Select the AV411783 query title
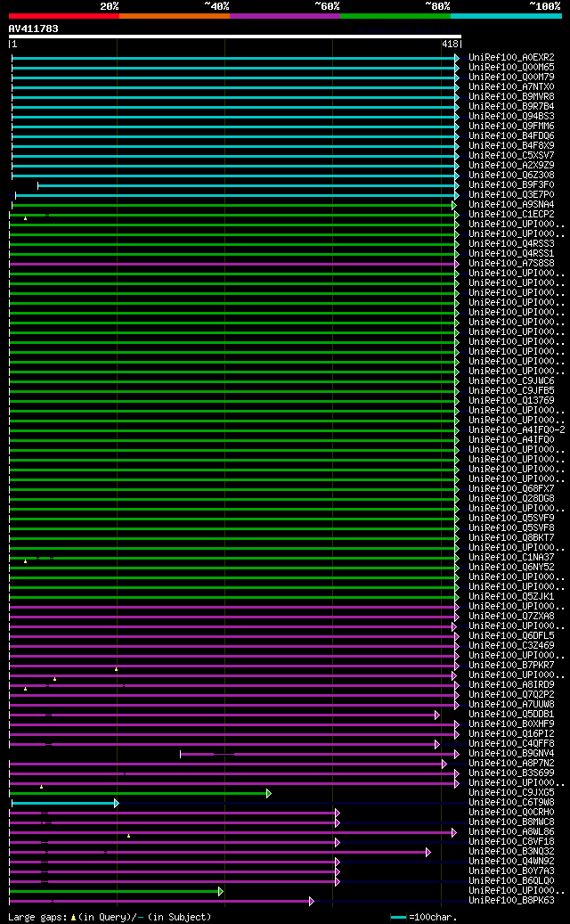This screenshot has height=924, width=570. tap(33, 29)
